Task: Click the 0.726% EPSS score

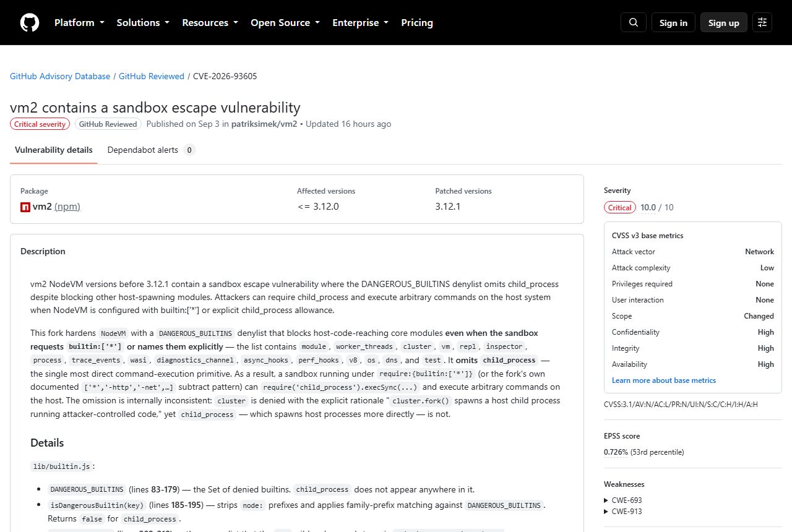Action: click(x=616, y=452)
